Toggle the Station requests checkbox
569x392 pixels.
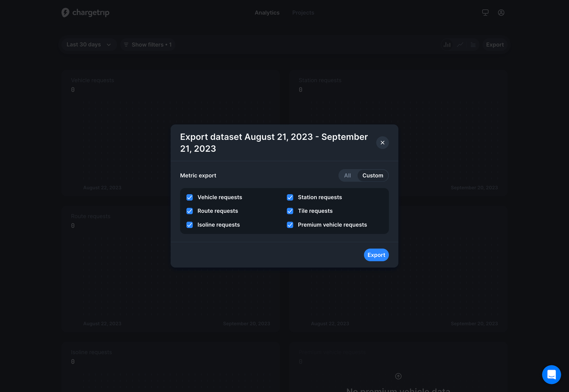290,197
